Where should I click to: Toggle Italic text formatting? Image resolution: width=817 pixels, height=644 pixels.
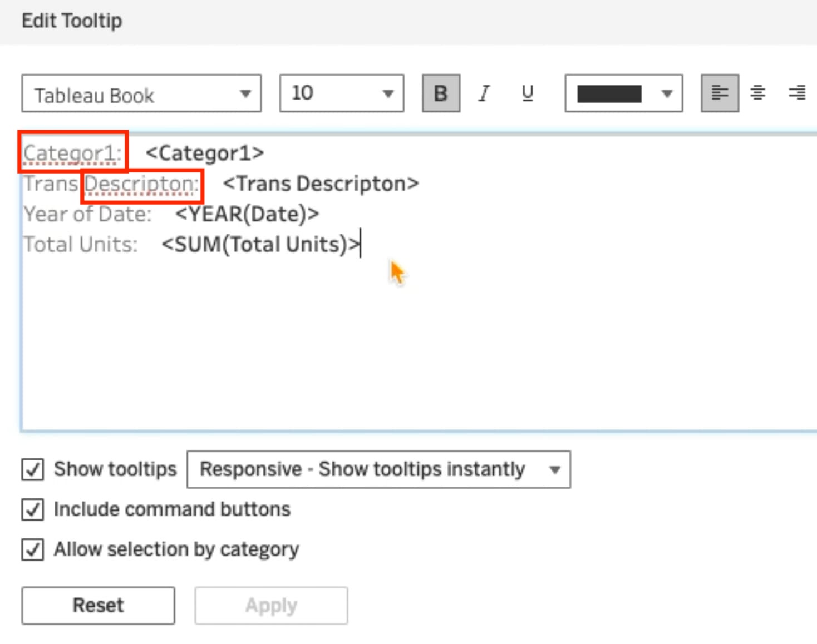484,93
